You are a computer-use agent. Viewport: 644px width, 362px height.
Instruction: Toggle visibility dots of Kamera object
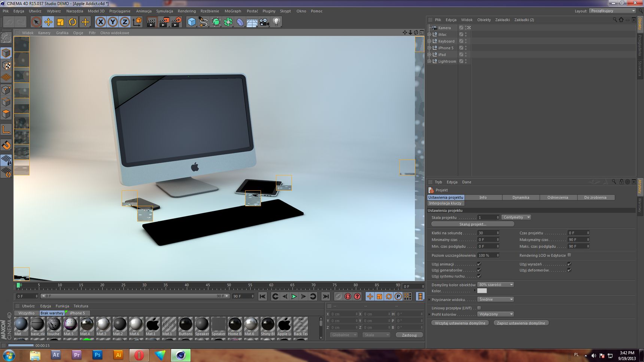point(466,28)
